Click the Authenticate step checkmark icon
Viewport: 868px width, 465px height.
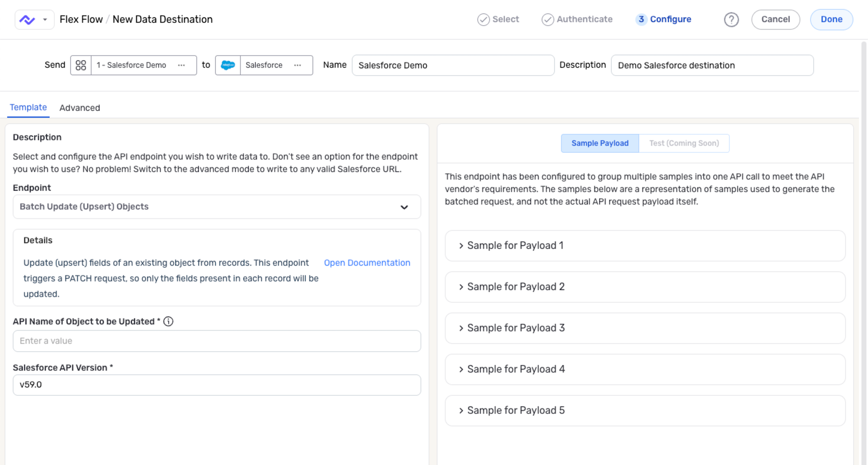(x=547, y=20)
